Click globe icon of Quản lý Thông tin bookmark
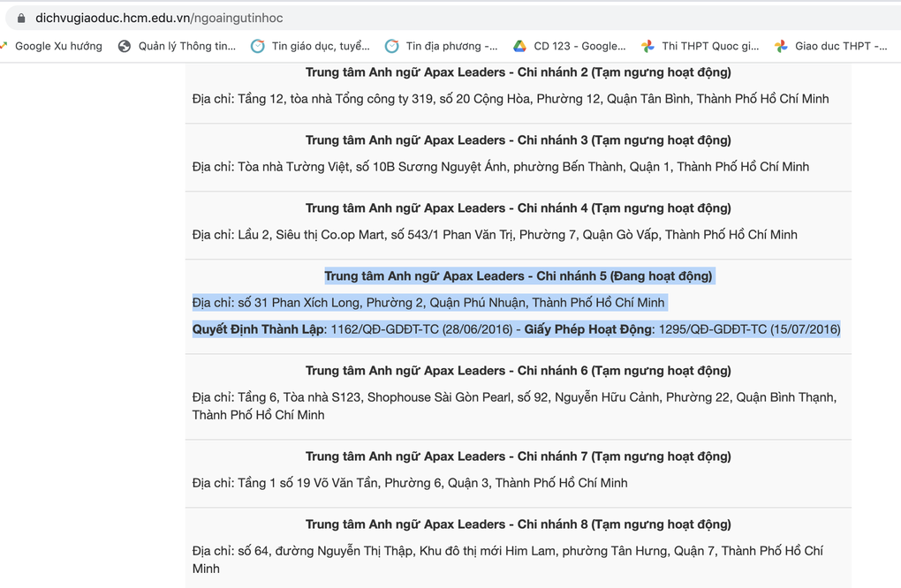Viewport: 901px width, 588px height. (x=125, y=46)
